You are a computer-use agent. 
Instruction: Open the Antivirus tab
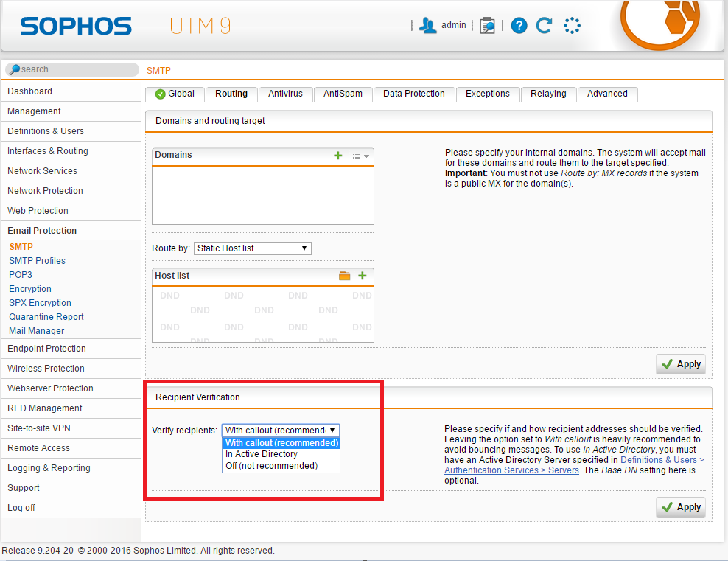tap(286, 94)
